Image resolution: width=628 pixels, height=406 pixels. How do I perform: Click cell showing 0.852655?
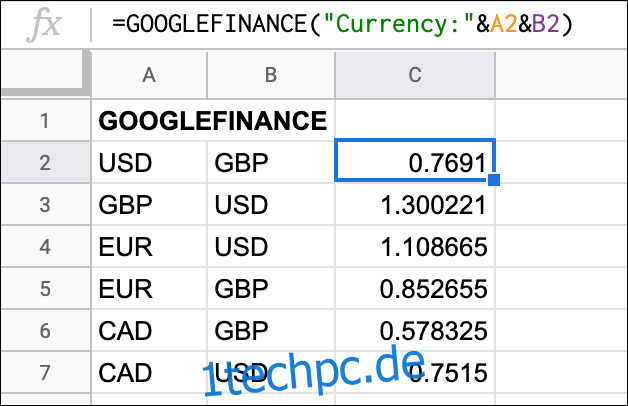[x=415, y=288]
